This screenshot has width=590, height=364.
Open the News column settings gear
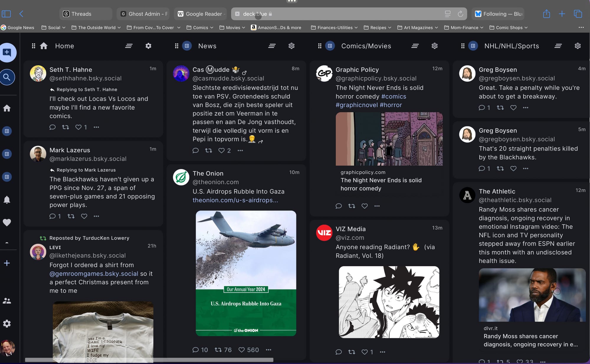[291, 46]
